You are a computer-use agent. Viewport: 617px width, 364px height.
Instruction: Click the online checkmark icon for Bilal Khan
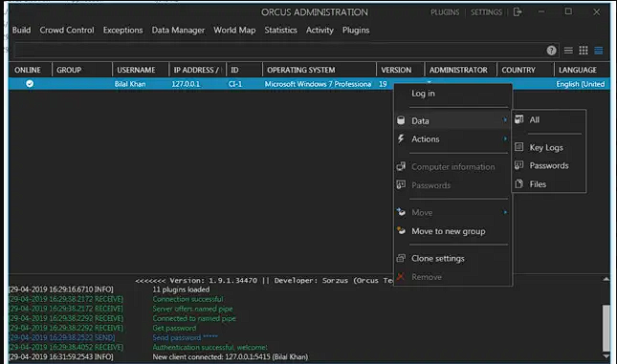tap(30, 84)
